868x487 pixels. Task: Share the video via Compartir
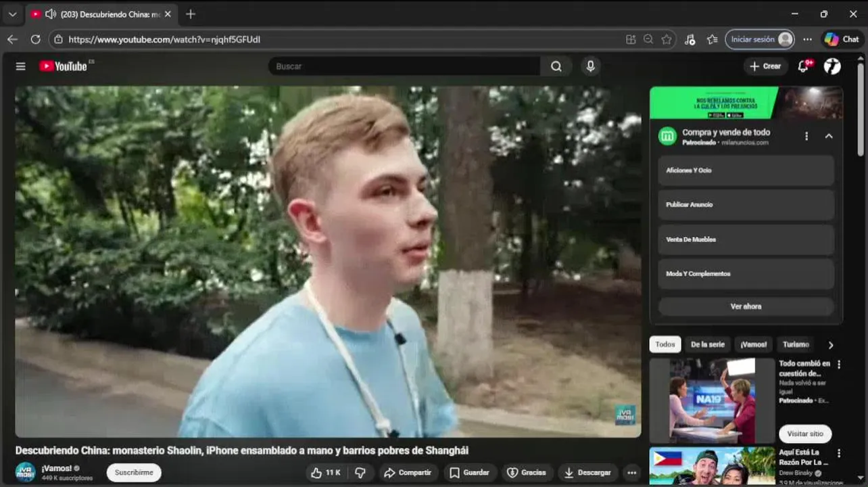[x=408, y=473]
